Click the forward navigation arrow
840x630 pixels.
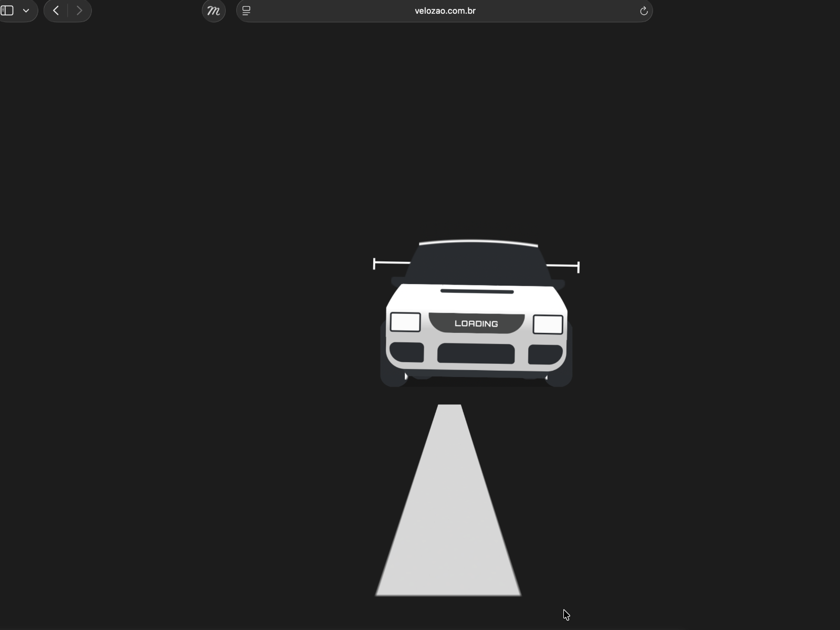point(79,10)
